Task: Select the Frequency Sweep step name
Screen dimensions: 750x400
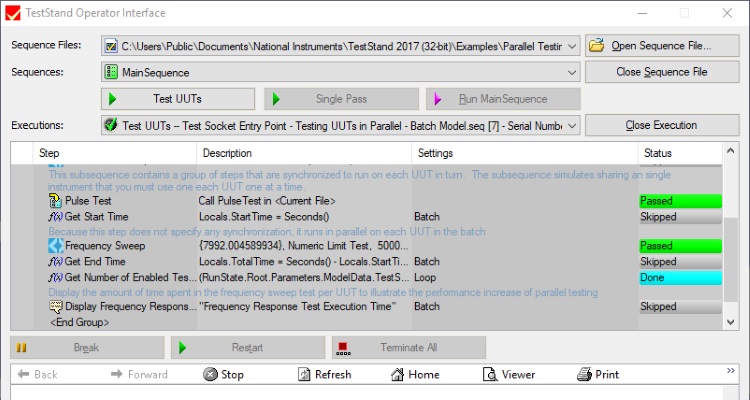Action: 105,246
